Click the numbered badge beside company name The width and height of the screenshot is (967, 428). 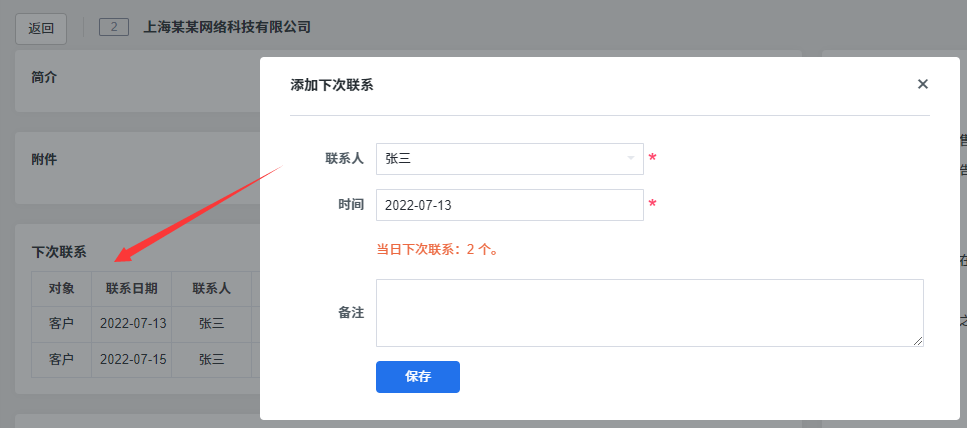[114, 27]
